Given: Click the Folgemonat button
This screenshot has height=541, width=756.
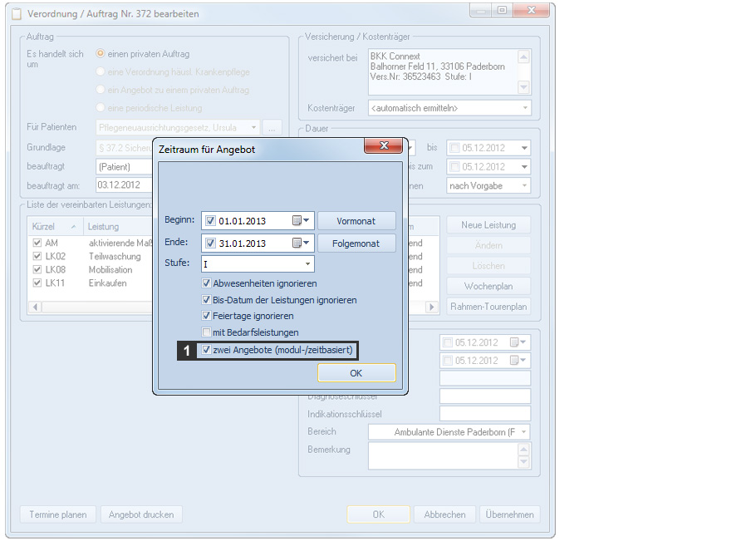Looking at the screenshot, I should [x=356, y=243].
